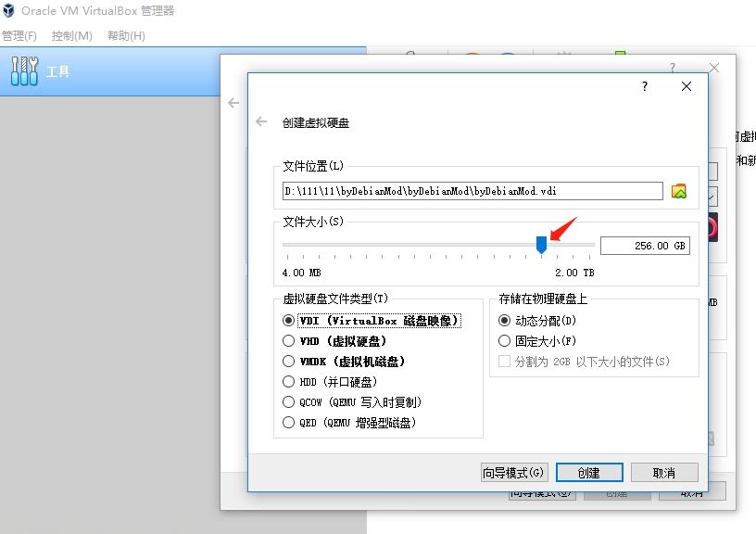Open the 控制(M) menu
Image resolution: width=756 pixels, height=534 pixels.
(x=72, y=36)
